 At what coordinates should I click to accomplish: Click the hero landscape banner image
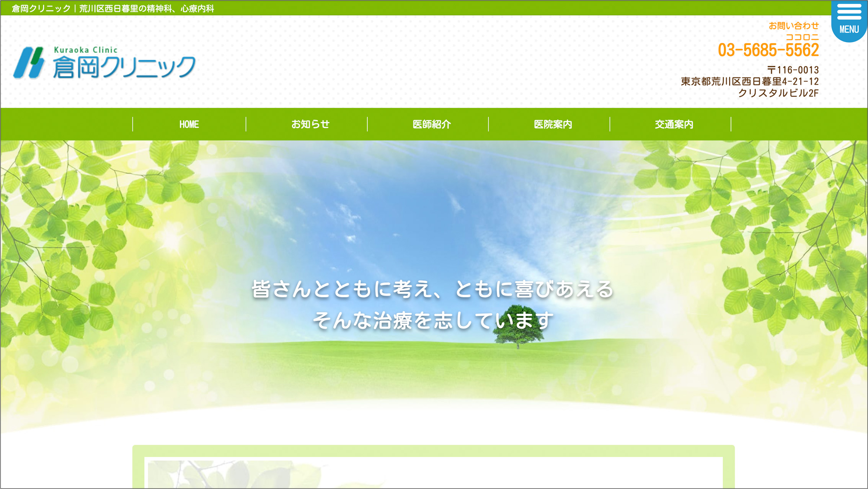(434, 287)
